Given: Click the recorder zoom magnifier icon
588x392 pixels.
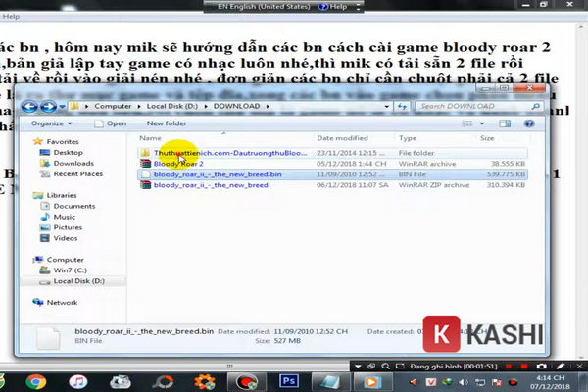Looking at the screenshot, I should (385, 367).
